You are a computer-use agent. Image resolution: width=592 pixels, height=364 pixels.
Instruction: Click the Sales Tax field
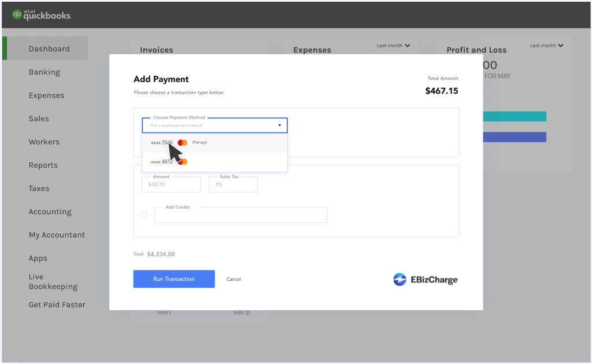pyautogui.click(x=233, y=184)
